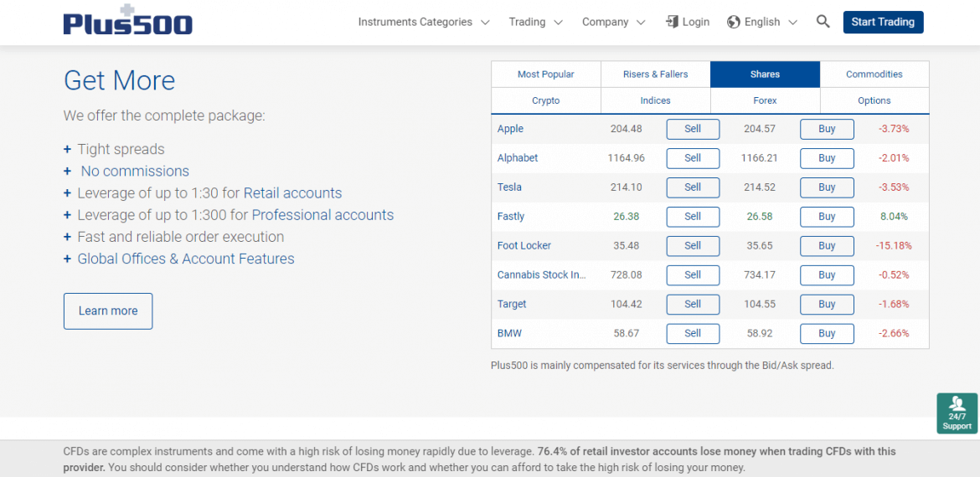Click the globe language icon
Image resolution: width=980 pixels, height=477 pixels.
tap(734, 22)
